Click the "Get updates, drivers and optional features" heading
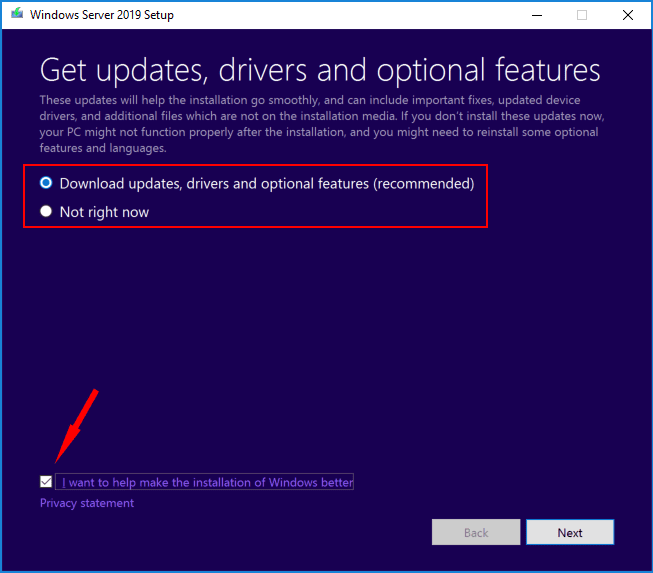The height and width of the screenshot is (573, 653). pyautogui.click(x=320, y=70)
